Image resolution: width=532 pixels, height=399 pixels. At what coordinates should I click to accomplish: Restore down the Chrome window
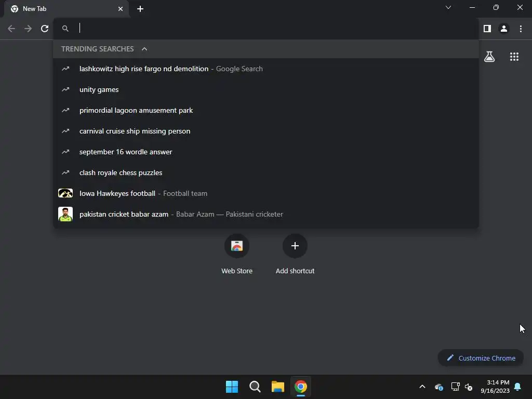(x=496, y=7)
